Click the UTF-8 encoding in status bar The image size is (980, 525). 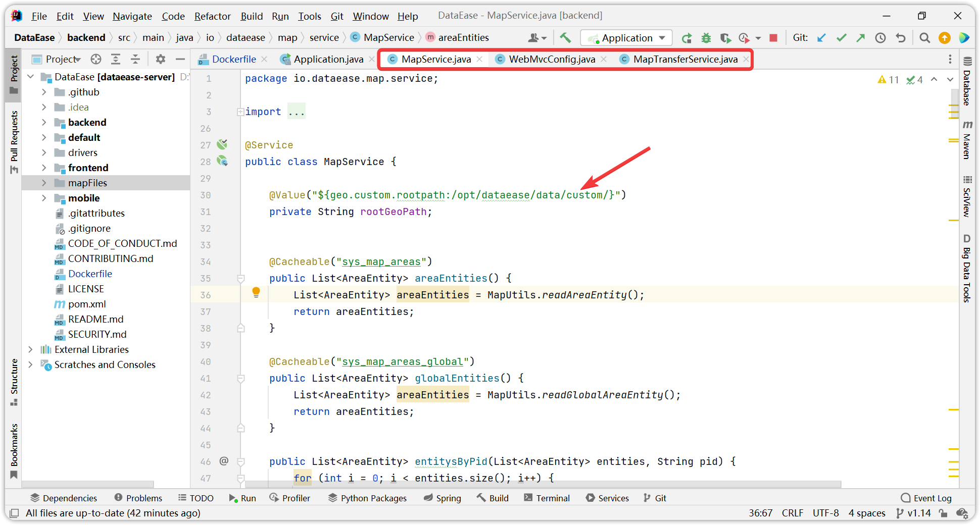825,513
